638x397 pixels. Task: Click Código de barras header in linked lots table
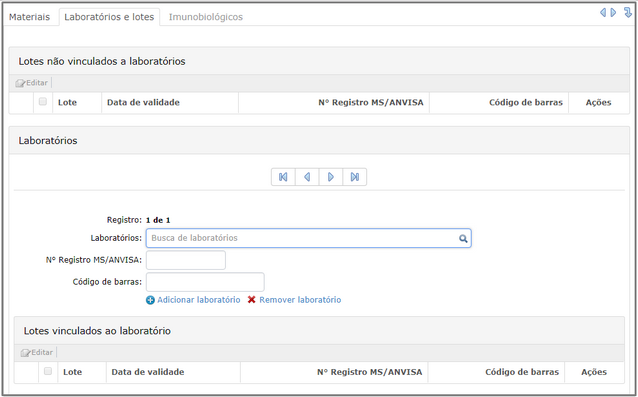pyautogui.click(x=522, y=372)
